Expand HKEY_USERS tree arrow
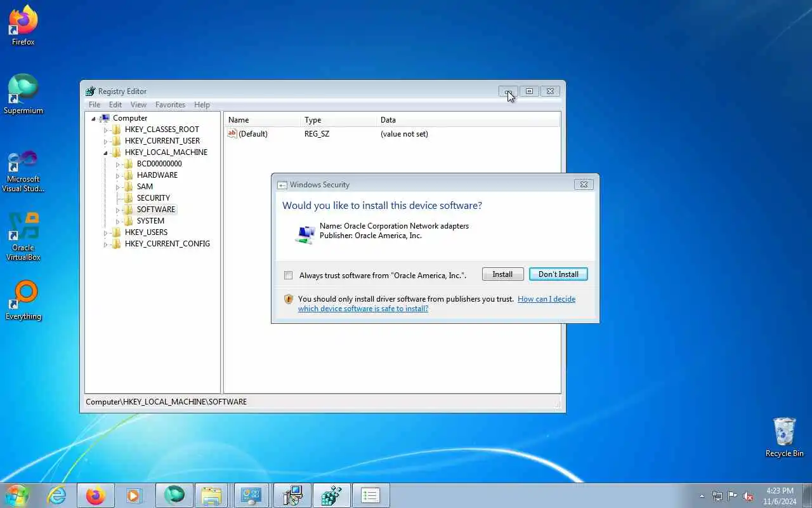 click(x=106, y=232)
